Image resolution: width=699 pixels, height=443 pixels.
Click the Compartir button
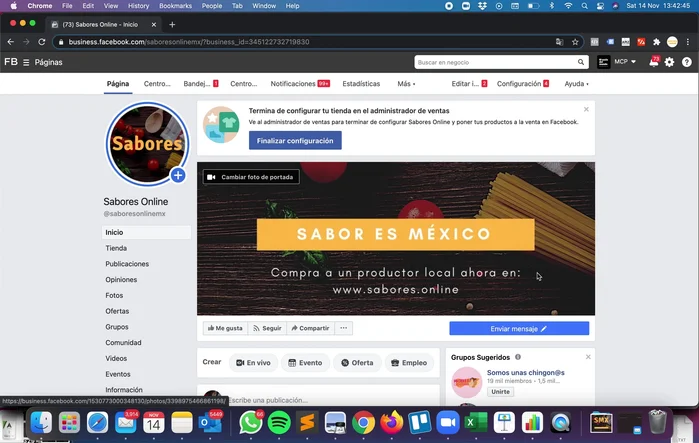pyautogui.click(x=310, y=328)
